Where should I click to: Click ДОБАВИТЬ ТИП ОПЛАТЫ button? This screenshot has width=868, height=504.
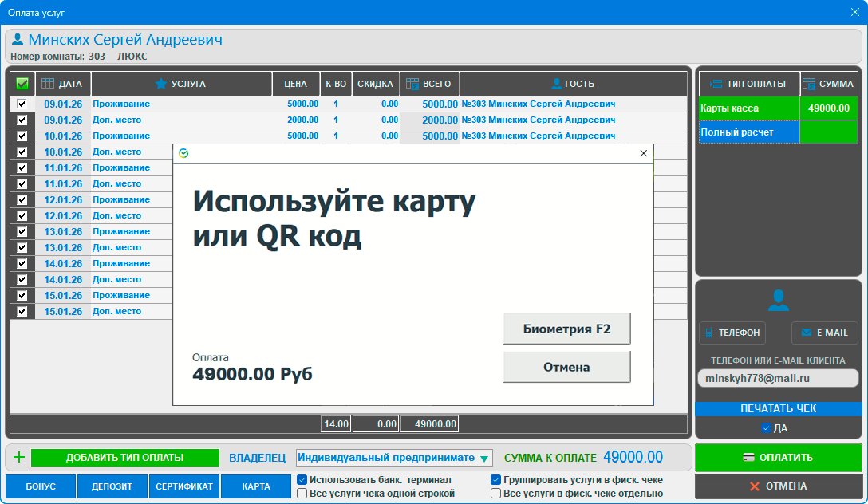click(125, 458)
